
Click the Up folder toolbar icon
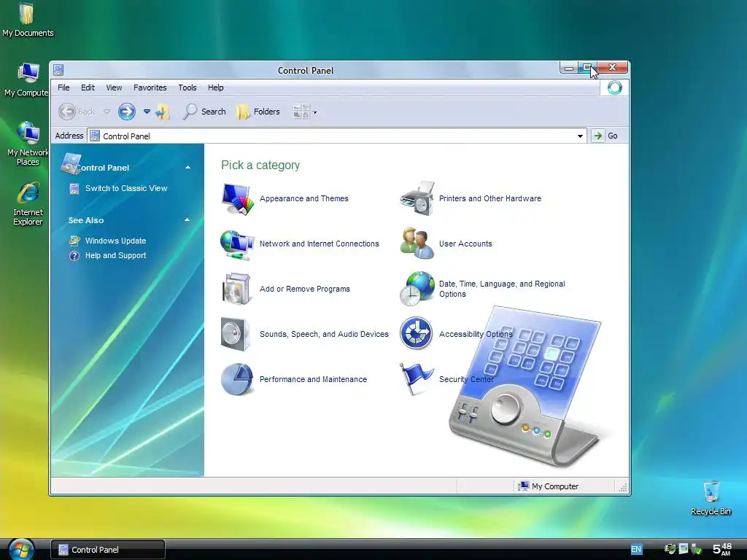point(163,112)
